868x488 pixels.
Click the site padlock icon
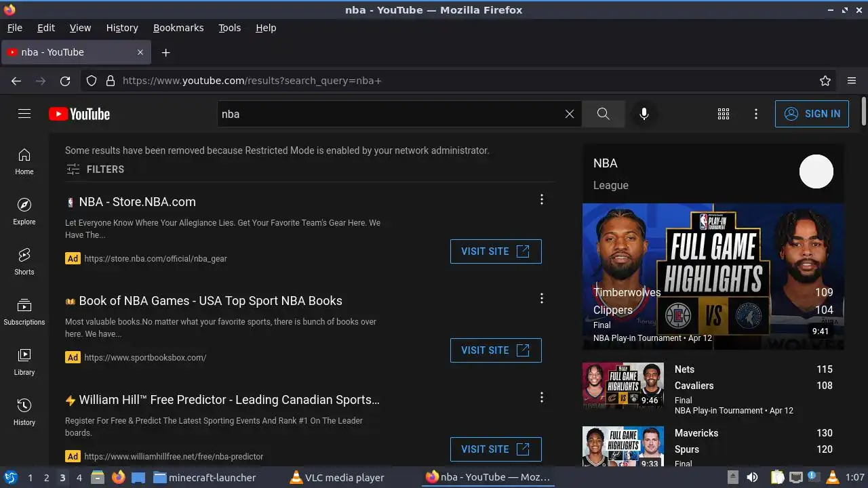tap(111, 81)
